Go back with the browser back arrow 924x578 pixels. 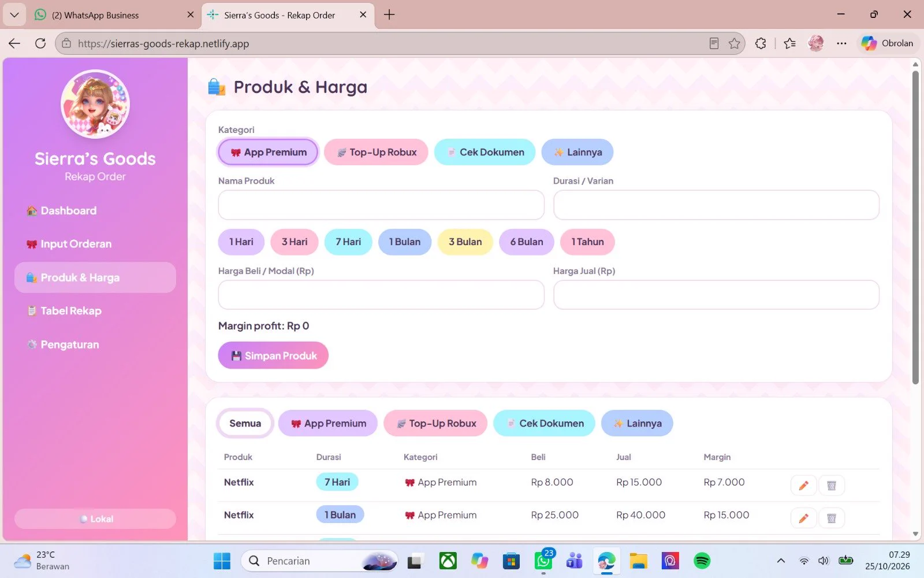[14, 43]
